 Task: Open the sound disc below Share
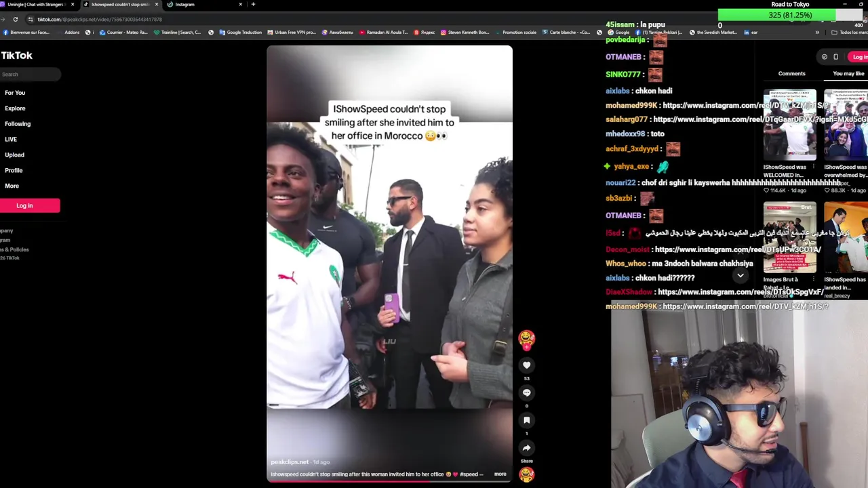pos(526,474)
